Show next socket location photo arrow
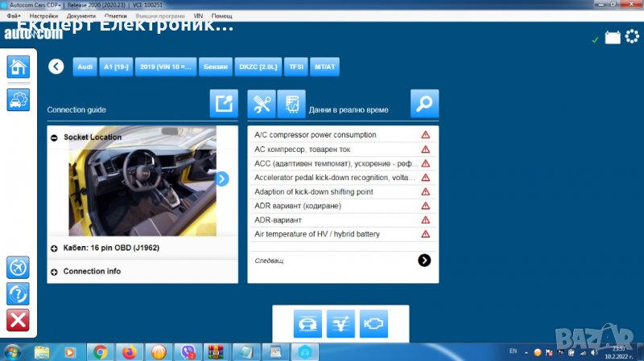The width and height of the screenshot is (644, 361). click(x=222, y=178)
